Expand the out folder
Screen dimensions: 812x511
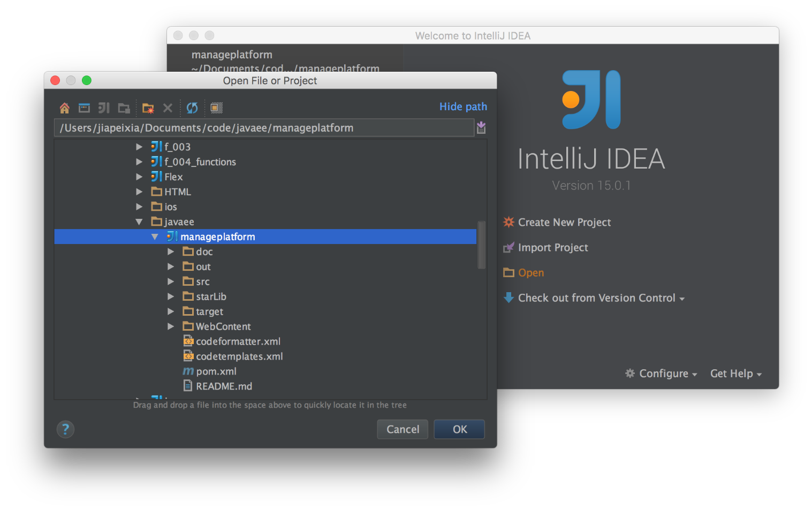[x=171, y=266]
